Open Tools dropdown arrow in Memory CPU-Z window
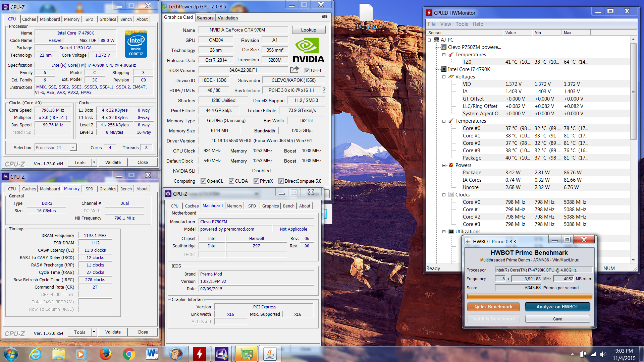The height and width of the screenshot is (362, 644). click(94, 332)
